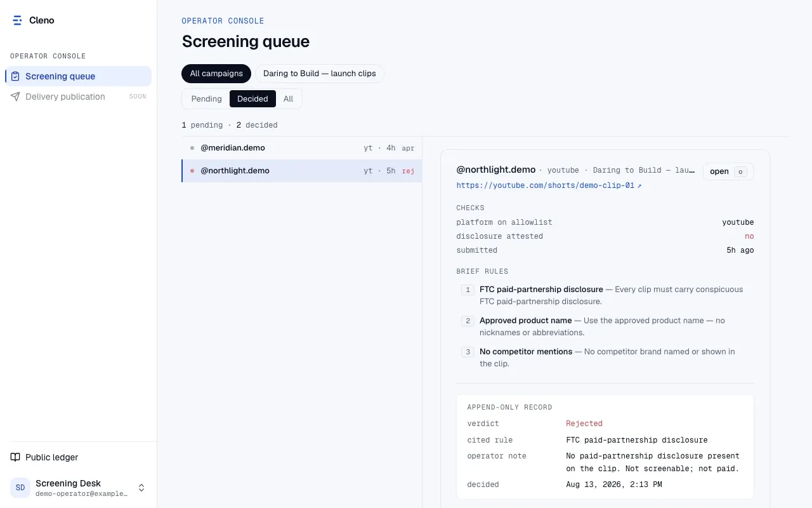The width and height of the screenshot is (812, 508).
Task: Click the demo-operator email under Screening Desk
Action: [x=82, y=493]
